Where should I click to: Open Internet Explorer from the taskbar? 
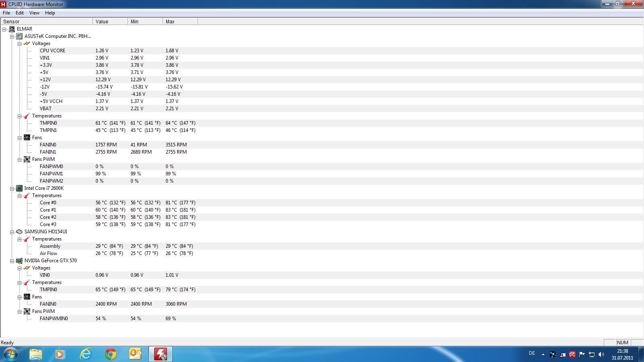pos(85,354)
